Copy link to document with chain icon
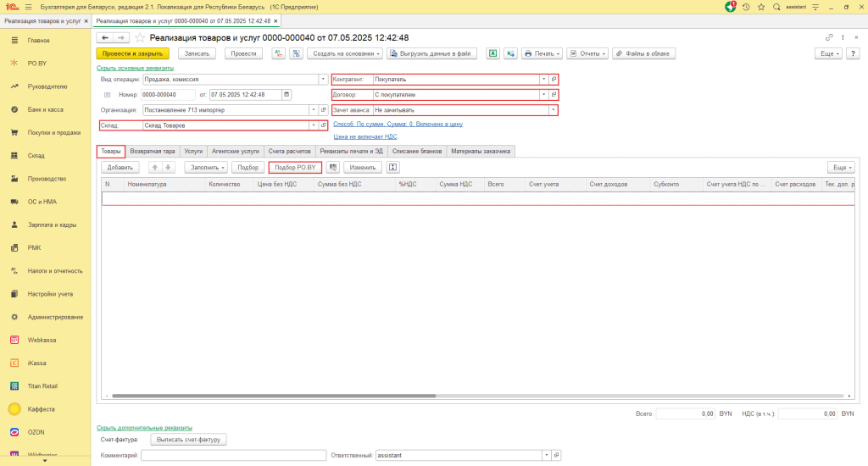The image size is (868, 466). pos(829,37)
